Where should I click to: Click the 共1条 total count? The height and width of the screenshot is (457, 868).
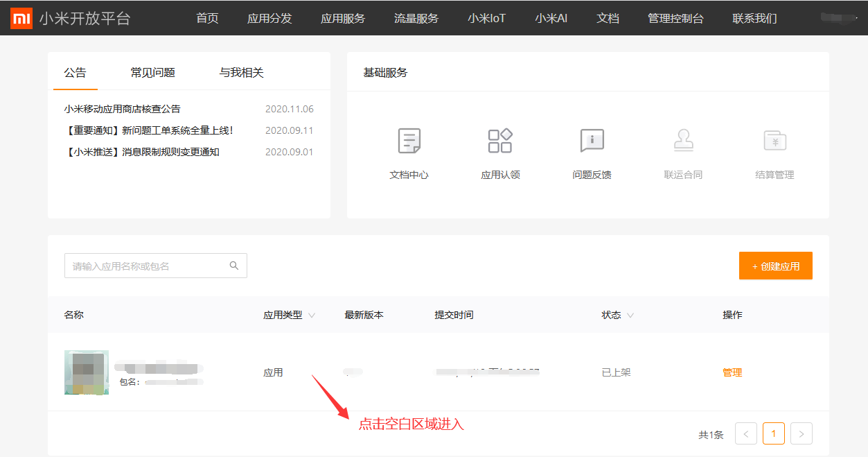tap(711, 435)
